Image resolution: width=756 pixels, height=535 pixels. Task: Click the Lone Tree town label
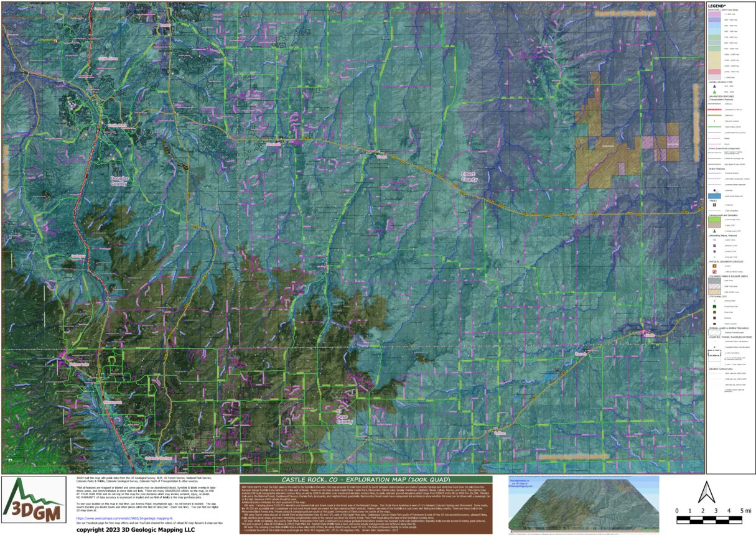[x=101, y=9]
